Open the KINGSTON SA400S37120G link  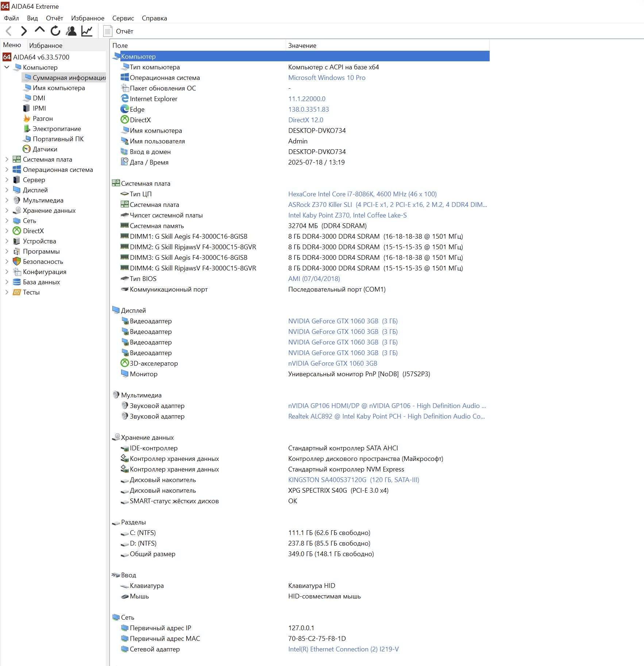(354, 480)
